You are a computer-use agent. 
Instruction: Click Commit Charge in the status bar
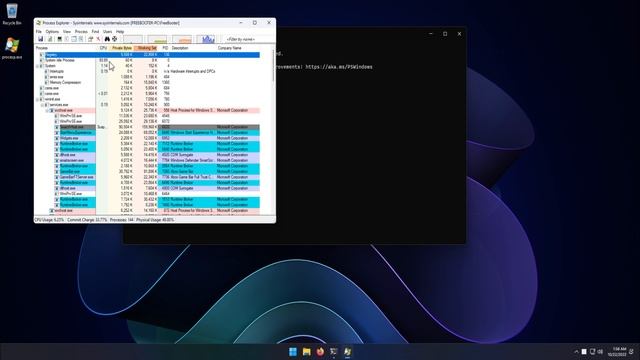(87, 220)
